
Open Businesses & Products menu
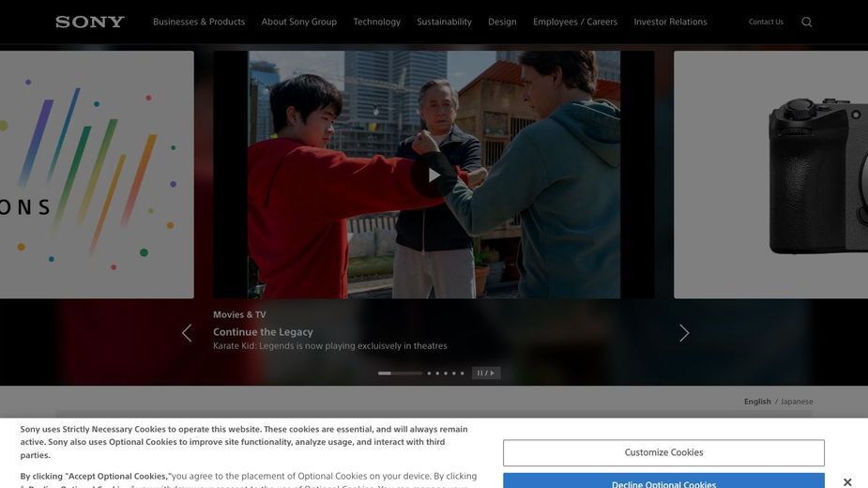(x=199, y=22)
